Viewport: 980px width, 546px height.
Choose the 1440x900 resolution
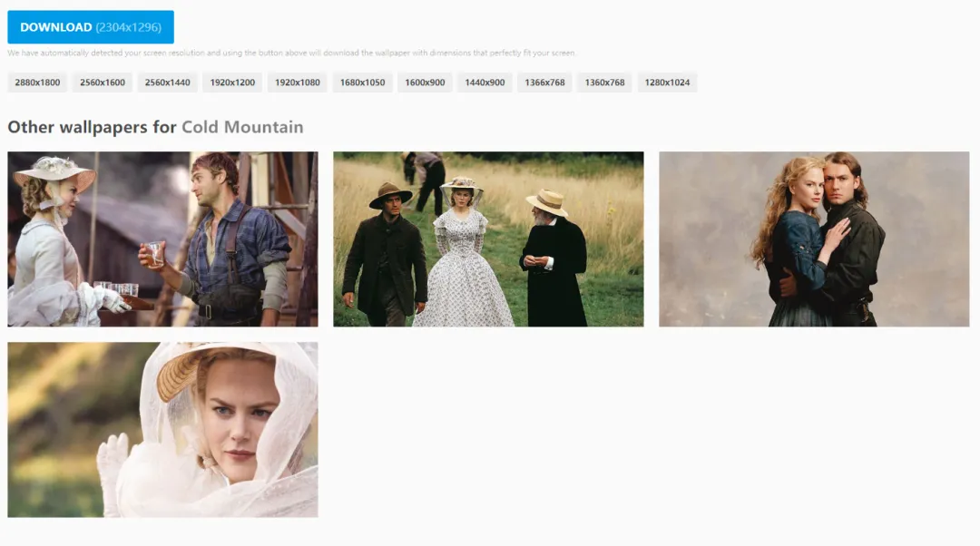pyautogui.click(x=485, y=83)
